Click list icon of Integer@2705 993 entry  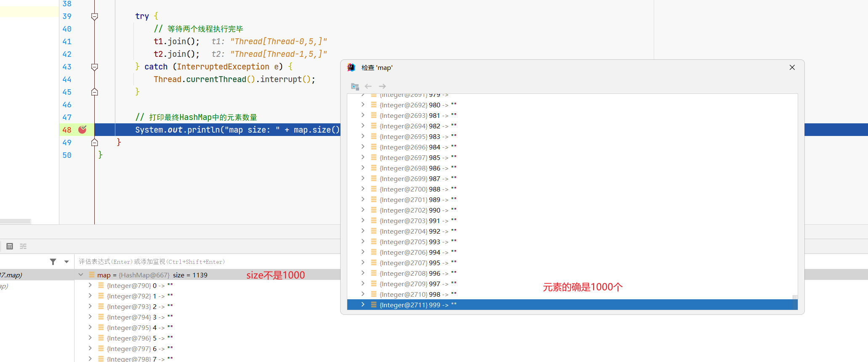click(374, 242)
